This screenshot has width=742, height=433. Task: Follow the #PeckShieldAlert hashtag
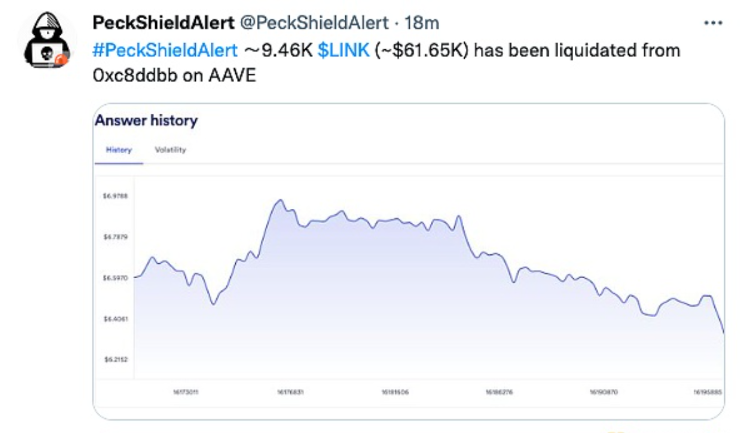(165, 50)
